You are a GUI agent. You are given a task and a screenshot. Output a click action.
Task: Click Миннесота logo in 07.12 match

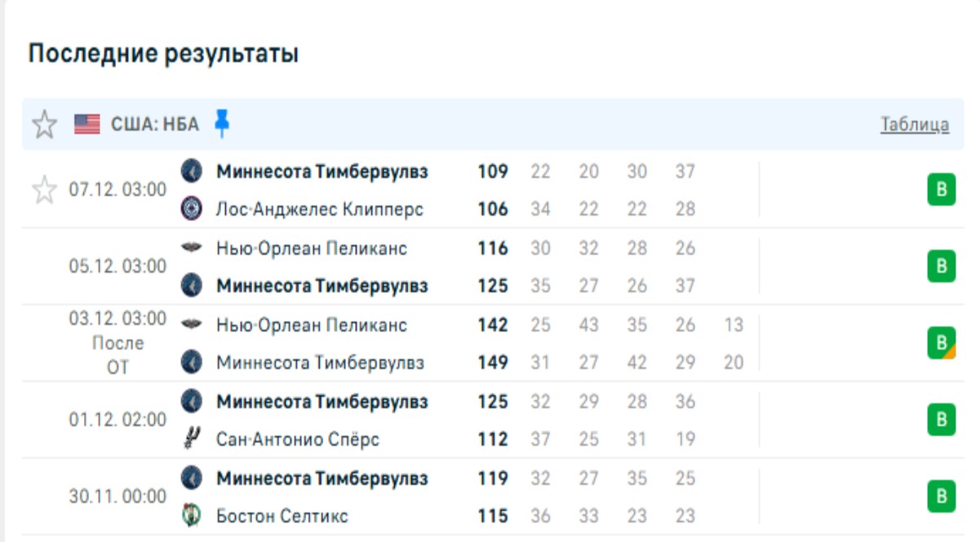191,171
